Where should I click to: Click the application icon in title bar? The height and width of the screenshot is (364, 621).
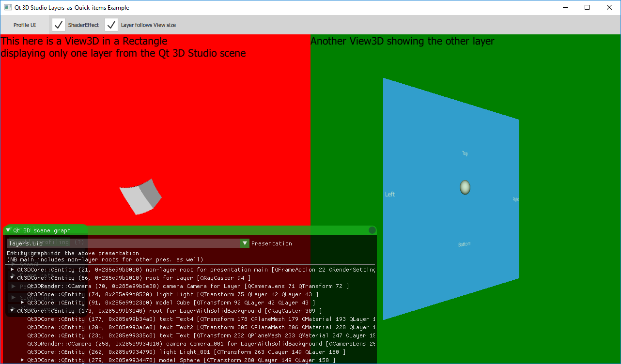tap(8, 7)
